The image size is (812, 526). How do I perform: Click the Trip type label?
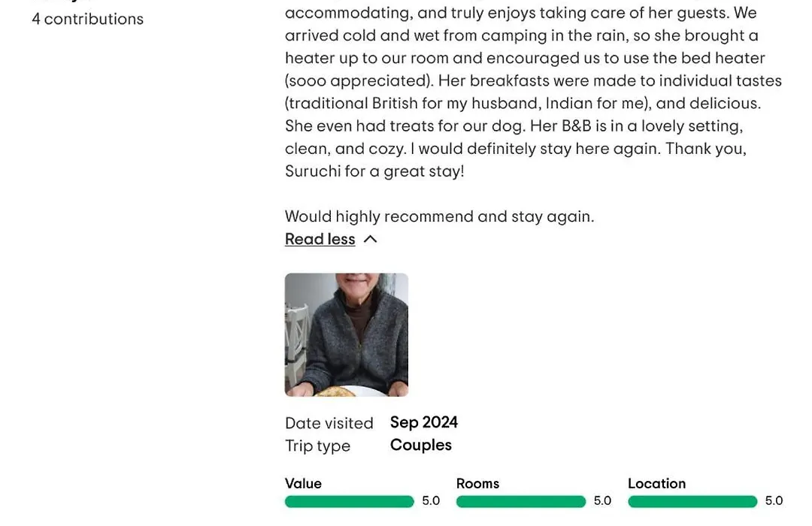click(317, 446)
